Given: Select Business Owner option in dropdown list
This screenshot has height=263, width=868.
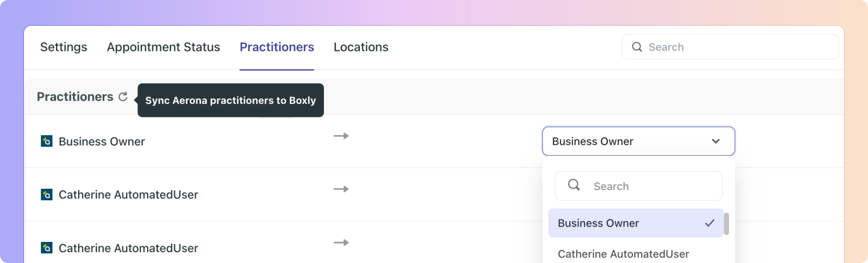Looking at the screenshot, I should tap(598, 223).
